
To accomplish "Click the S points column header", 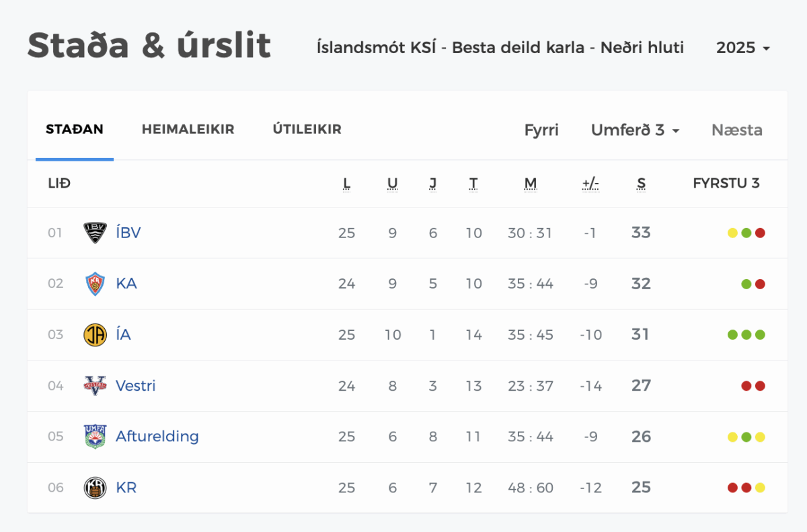I will pos(641,184).
